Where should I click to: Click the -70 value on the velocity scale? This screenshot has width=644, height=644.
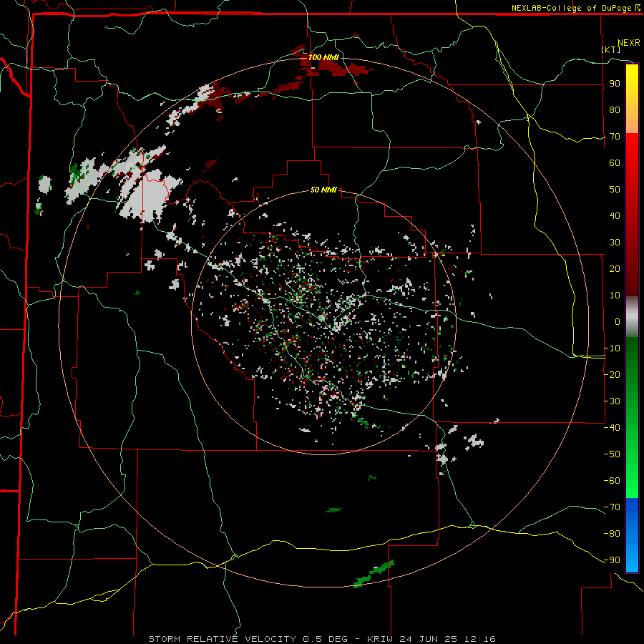tap(612, 507)
